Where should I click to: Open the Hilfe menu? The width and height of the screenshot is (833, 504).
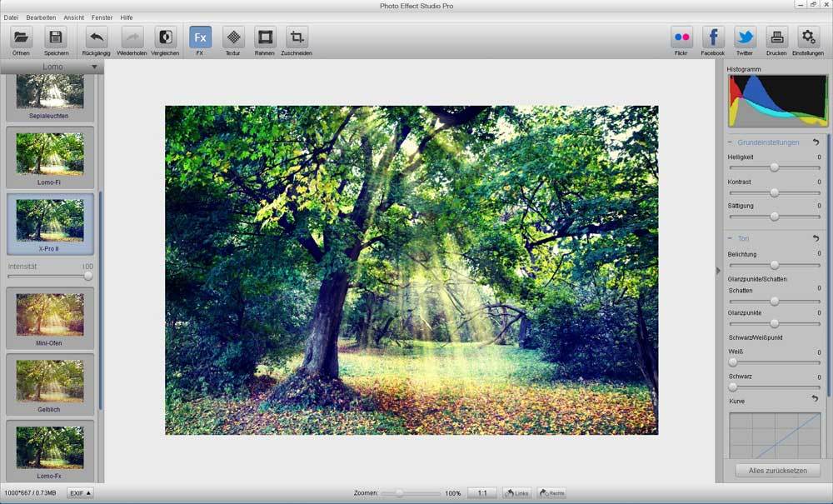[127, 17]
